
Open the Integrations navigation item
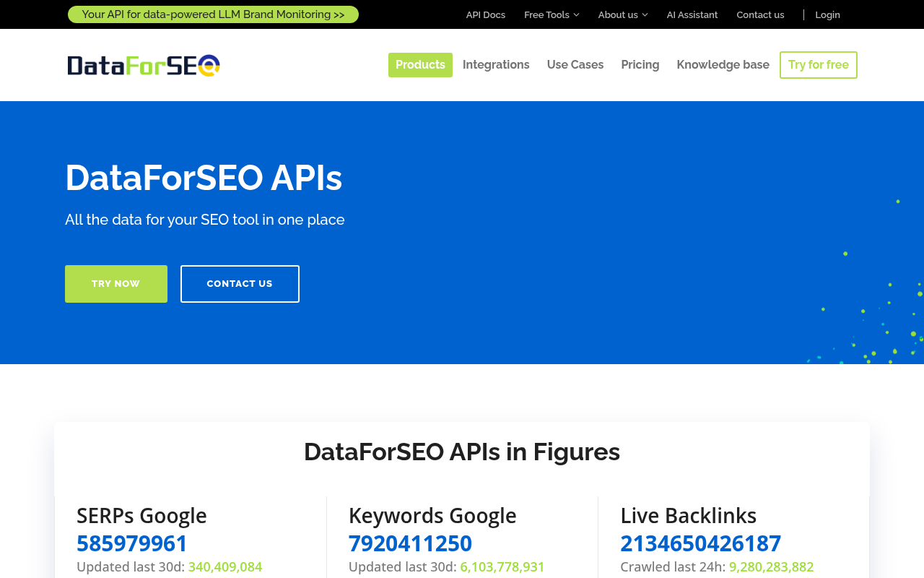click(496, 64)
